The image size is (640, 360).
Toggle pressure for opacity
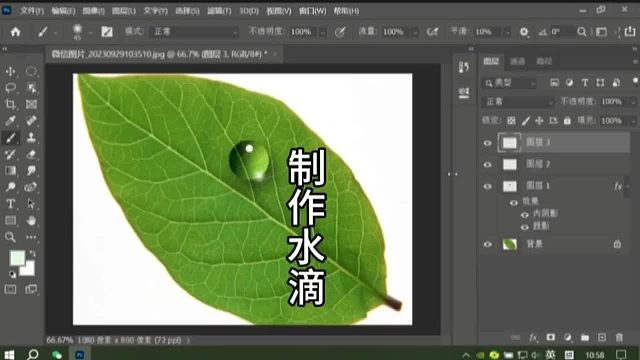(340, 32)
